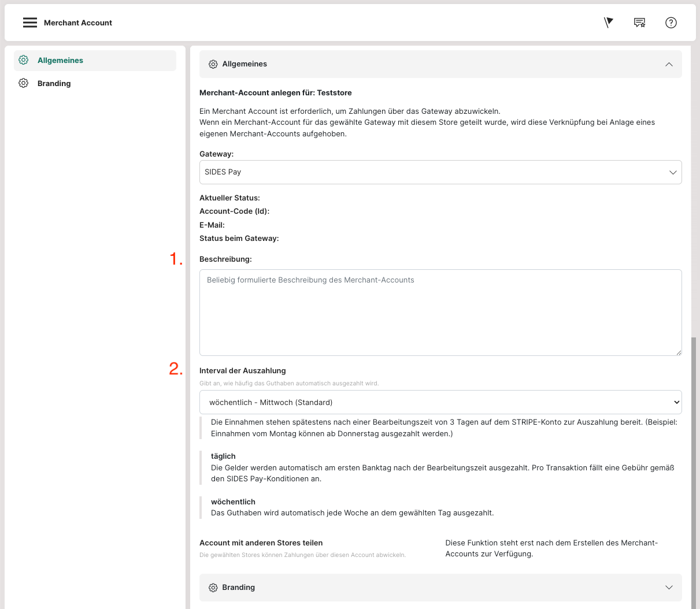Click the Branding section header title

click(x=238, y=588)
